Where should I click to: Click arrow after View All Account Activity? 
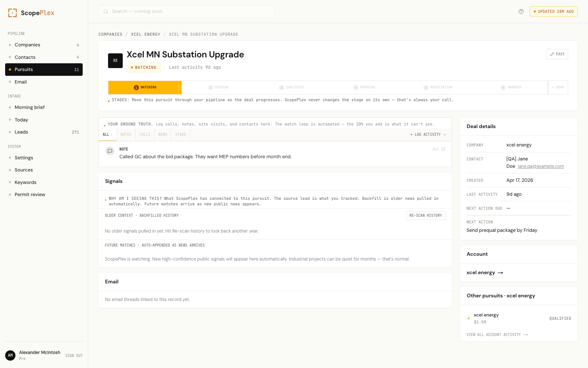pos(526,335)
